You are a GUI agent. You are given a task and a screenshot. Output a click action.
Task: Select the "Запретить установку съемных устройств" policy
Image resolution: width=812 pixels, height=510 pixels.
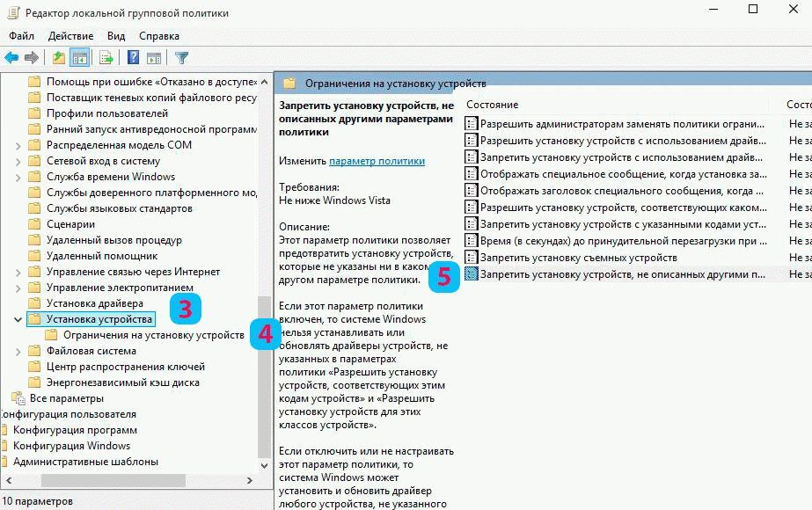578,258
